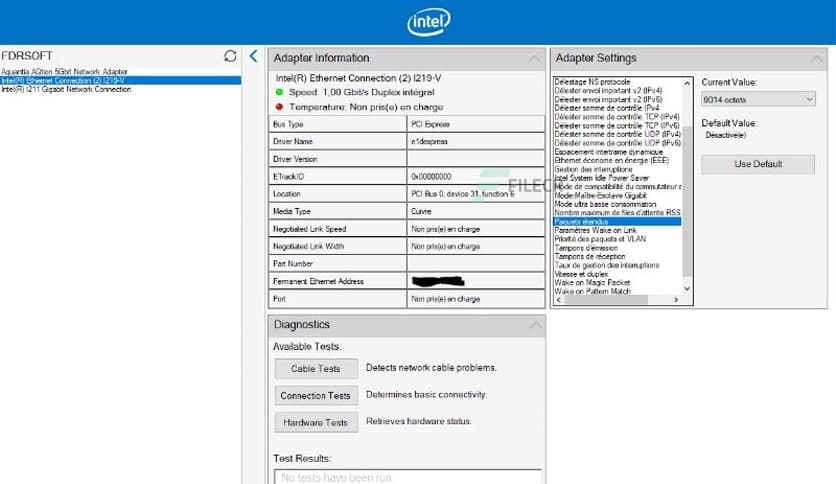
Task: Collapse the adapter sidebar with the back chevron
Action: pyautogui.click(x=253, y=55)
